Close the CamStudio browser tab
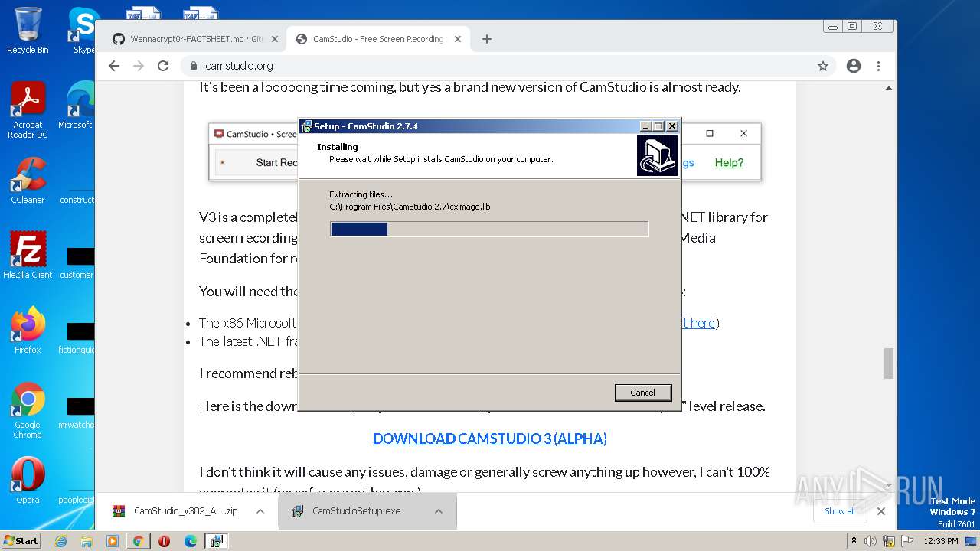The image size is (980, 551). (458, 39)
